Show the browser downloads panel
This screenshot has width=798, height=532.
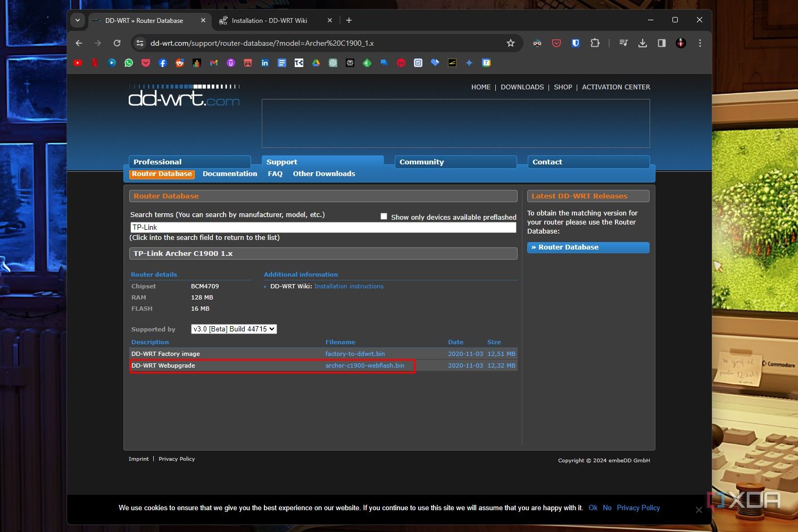click(x=643, y=43)
